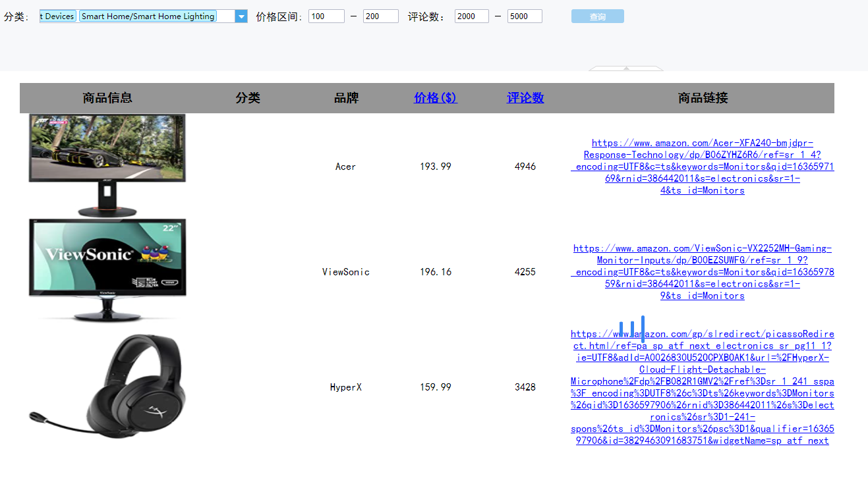Open the category dropdown arrow
Viewport: 868px width, 490px height.
point(241,16)
